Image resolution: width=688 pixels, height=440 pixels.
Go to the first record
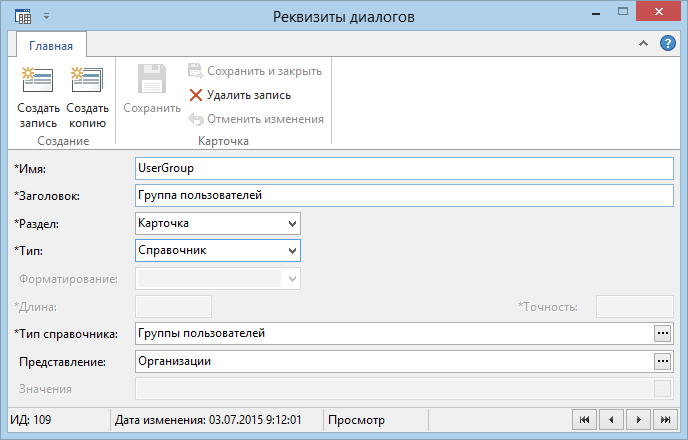point(584,420)
